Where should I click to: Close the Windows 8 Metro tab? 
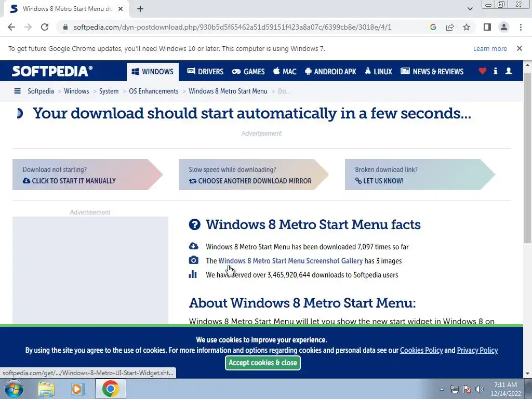click(x=121, y=9)
